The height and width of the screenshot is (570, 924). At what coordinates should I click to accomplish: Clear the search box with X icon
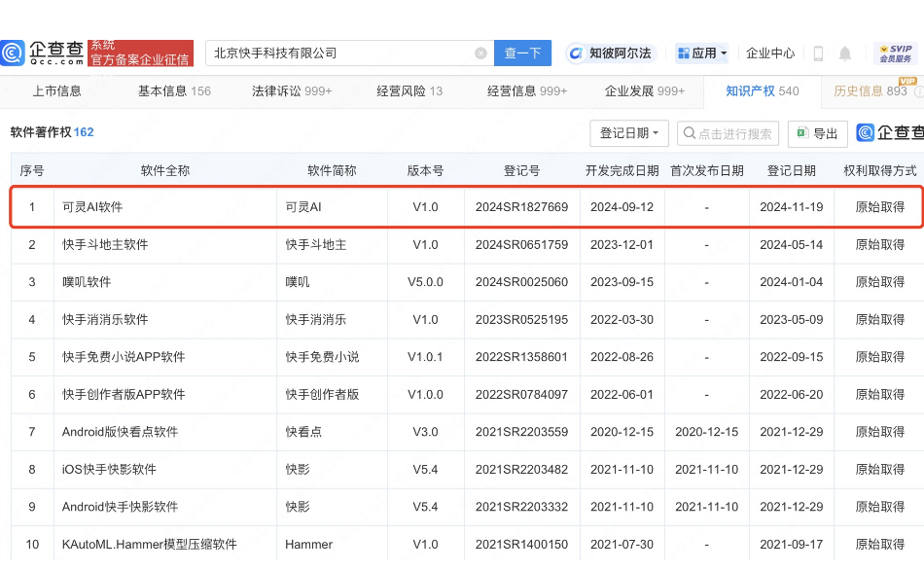click(x=480, y=53)
